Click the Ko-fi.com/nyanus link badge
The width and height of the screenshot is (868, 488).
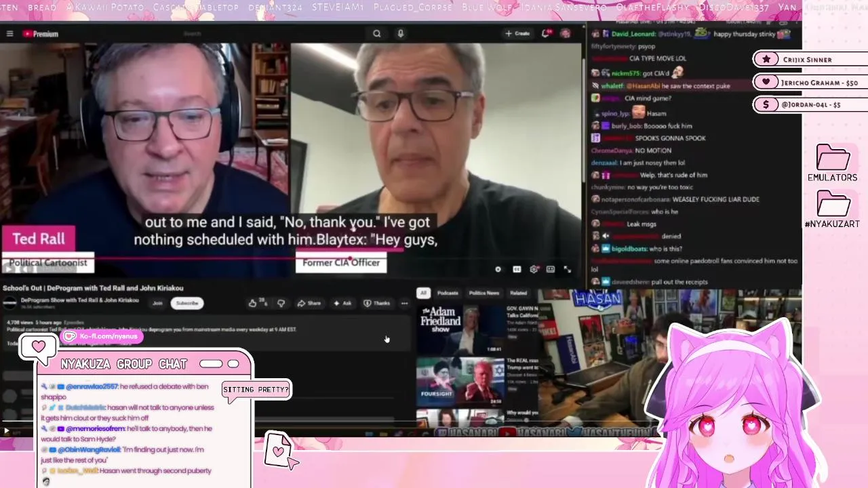(102, 336)
